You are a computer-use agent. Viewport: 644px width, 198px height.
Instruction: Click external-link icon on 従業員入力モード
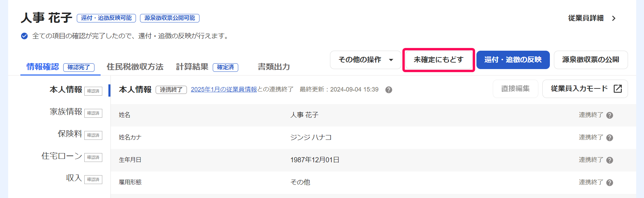tap(618, 89)
